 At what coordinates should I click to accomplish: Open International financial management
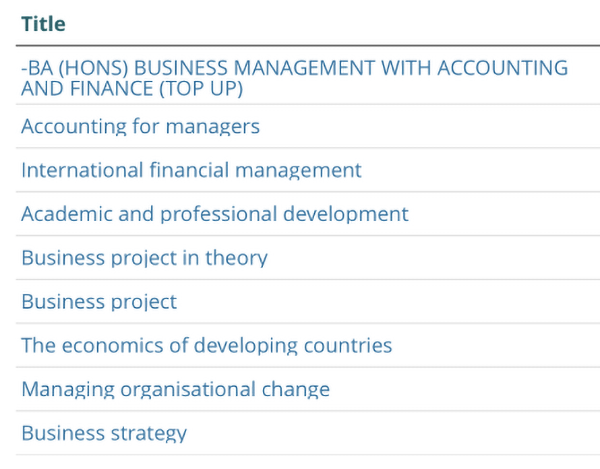coord(191,170)
